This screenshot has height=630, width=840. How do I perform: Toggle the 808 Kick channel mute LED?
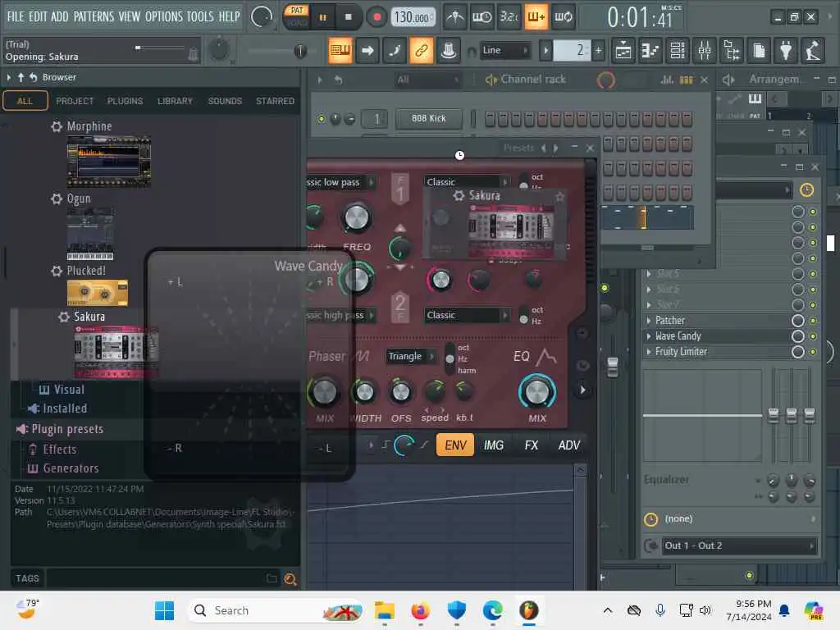[x=321, y=119]
